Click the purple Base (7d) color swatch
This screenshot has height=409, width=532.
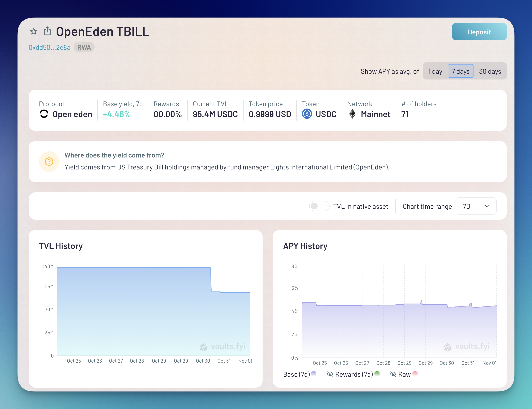pos(314,374)
